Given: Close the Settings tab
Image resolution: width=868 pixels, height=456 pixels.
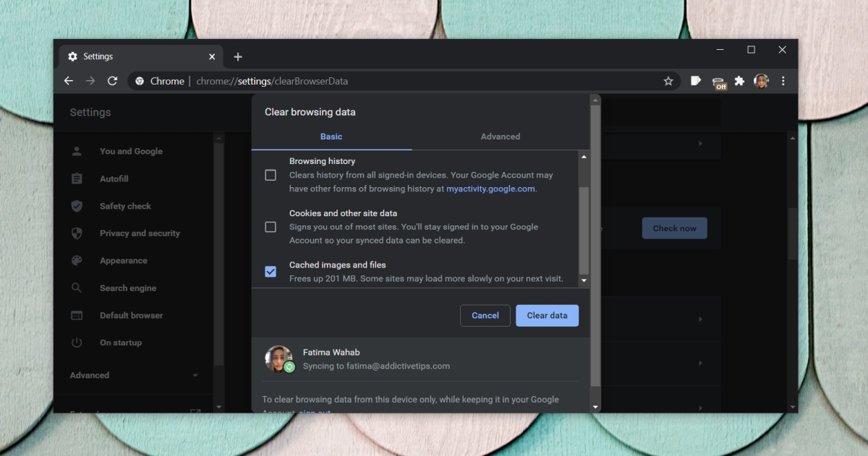Looking at the screenshot, I should (212, 57).
